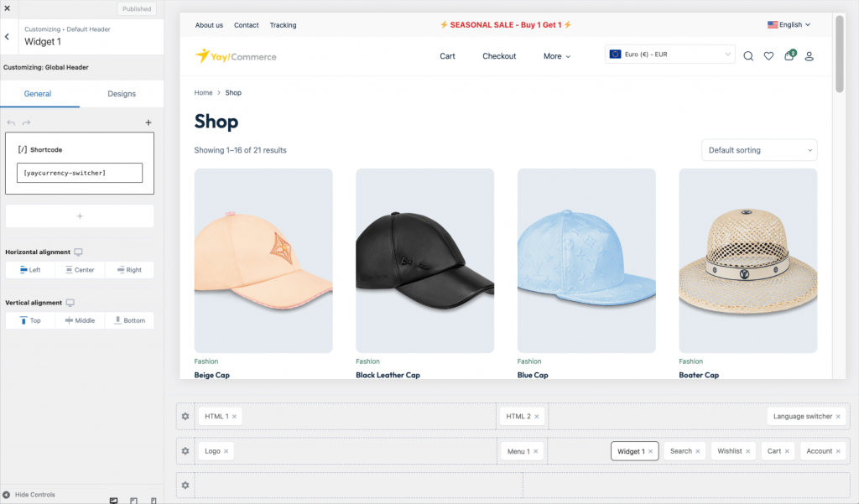Set vertical alignment to Bottom
This screenshot has height=504, width=859.
coord(129,320)
